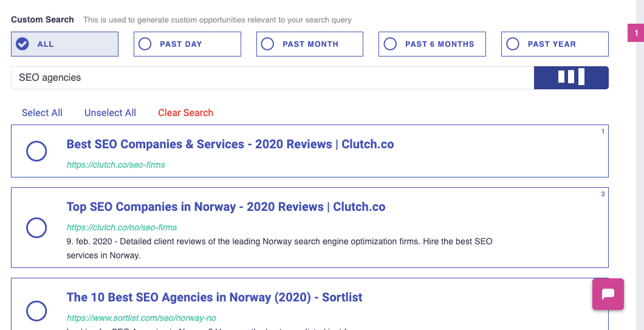Open Top SEO Companies in Norway title link
This screenshot has width=644, height=330.
click(226, 207)
